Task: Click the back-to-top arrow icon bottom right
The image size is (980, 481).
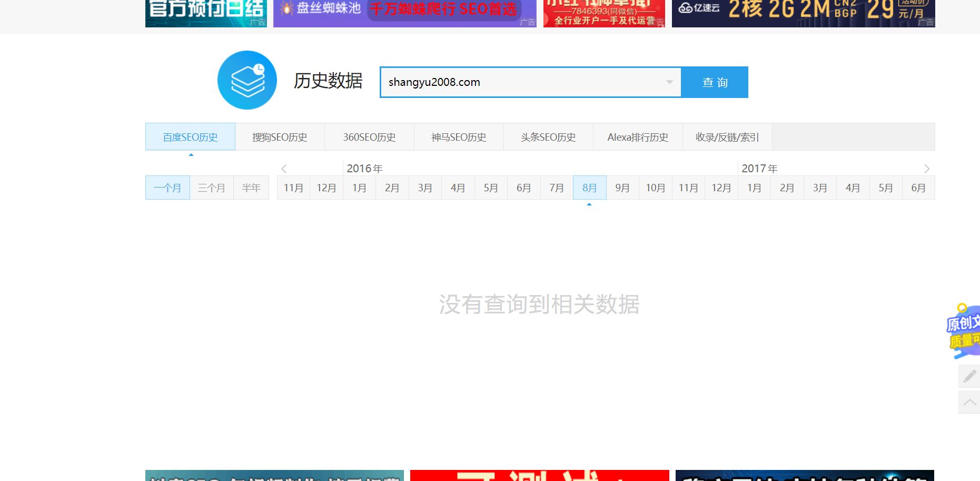Action: pyautogui.click(x=969, y=402)
